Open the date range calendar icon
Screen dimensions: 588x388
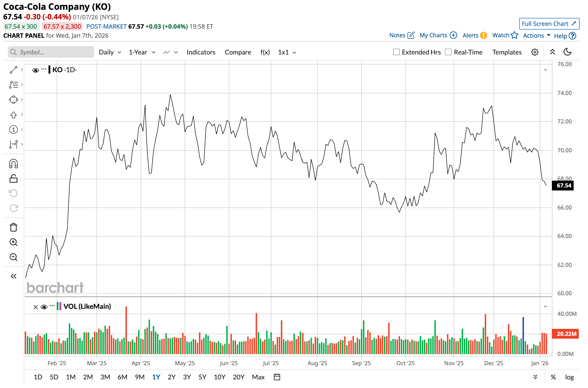[x=277, y=377]
